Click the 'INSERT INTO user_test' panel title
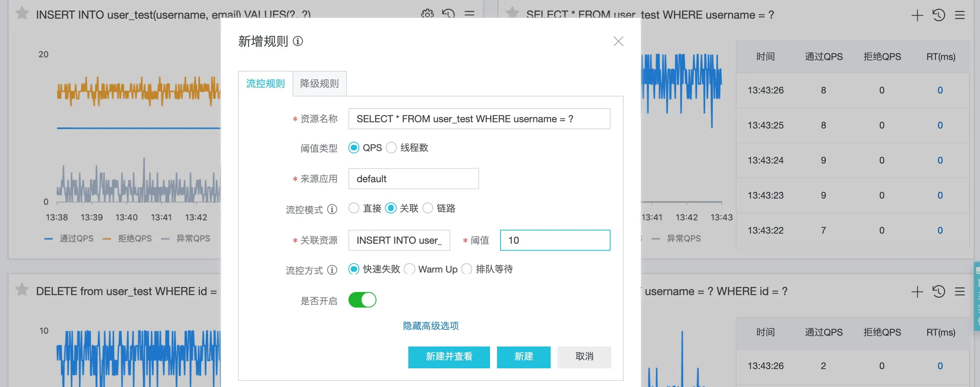The width and height of the screenshot is (980, 387). (x=173, y=15)
